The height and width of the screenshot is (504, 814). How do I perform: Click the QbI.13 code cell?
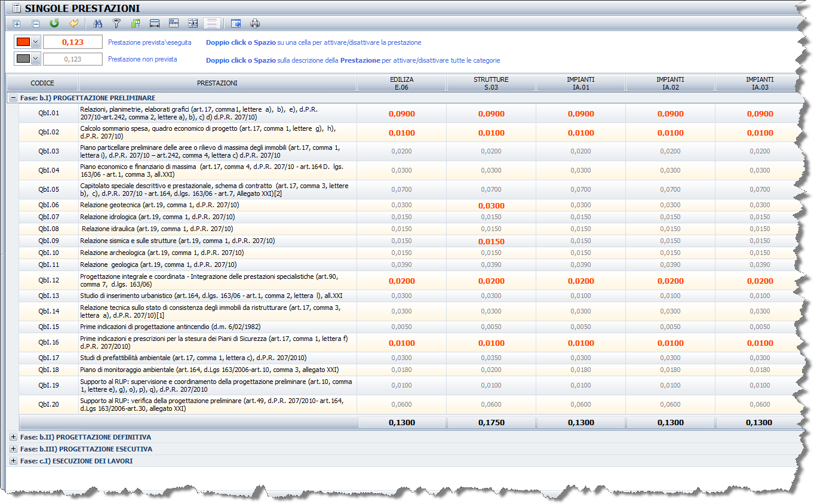(49, 296)
